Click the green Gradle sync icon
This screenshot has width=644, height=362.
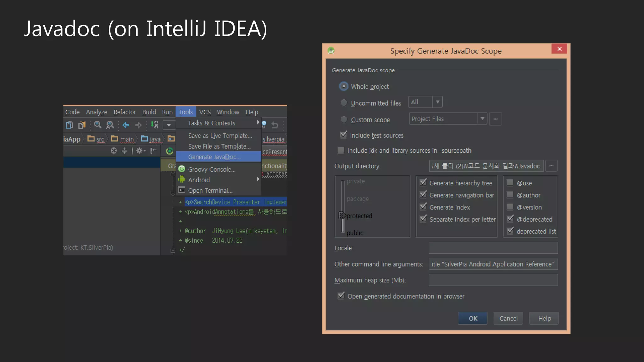point(169,151)
